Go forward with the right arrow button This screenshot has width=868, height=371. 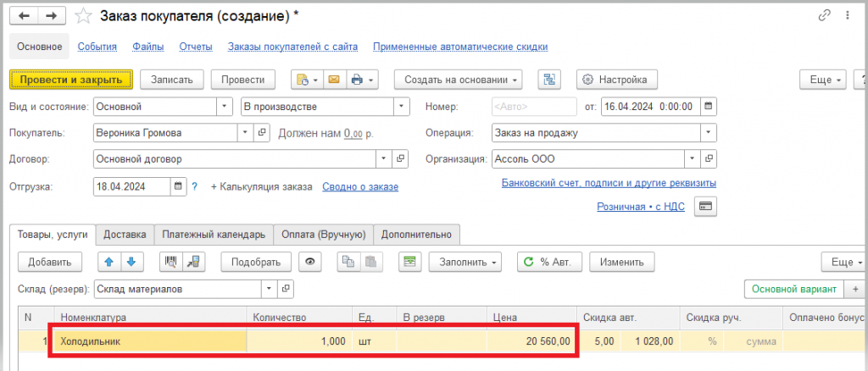[52, 16]
